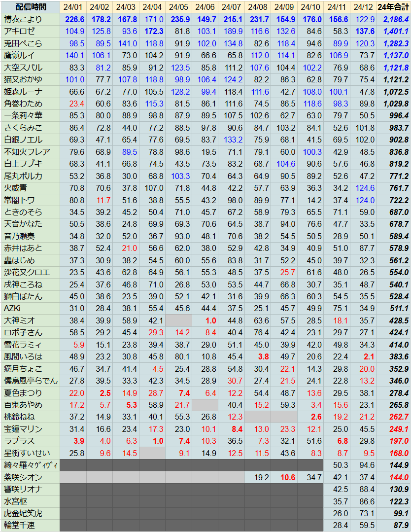
Task: Select the アキロゼ row name
Action: point(31,32)
